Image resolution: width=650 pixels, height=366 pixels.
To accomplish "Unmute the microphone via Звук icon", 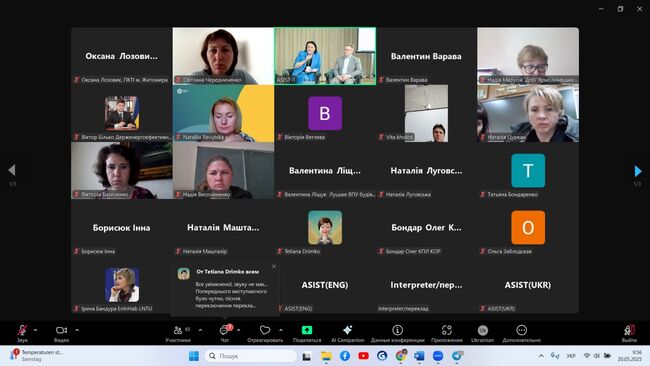I will 22,330.
